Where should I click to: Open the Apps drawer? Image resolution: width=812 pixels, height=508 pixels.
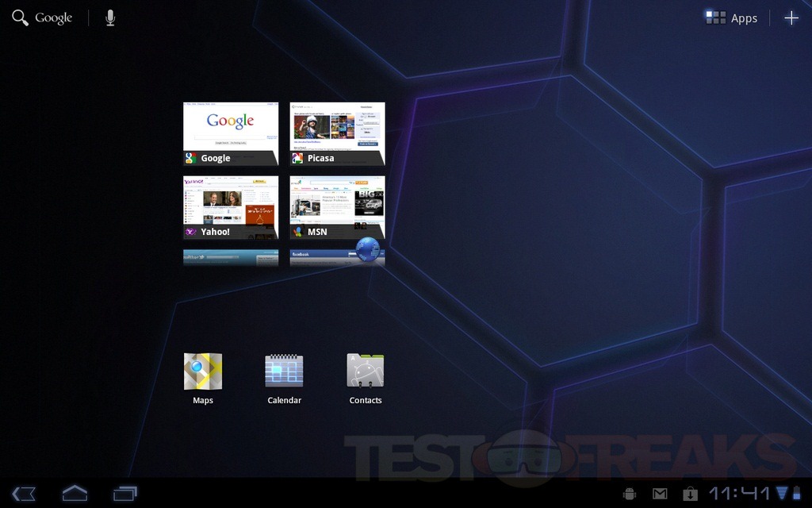[732, 18]
